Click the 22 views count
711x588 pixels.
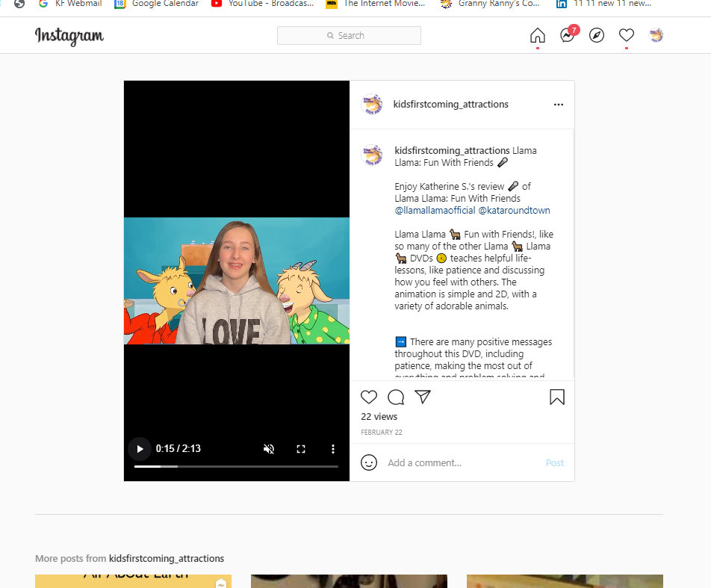[x=379, y=416]
